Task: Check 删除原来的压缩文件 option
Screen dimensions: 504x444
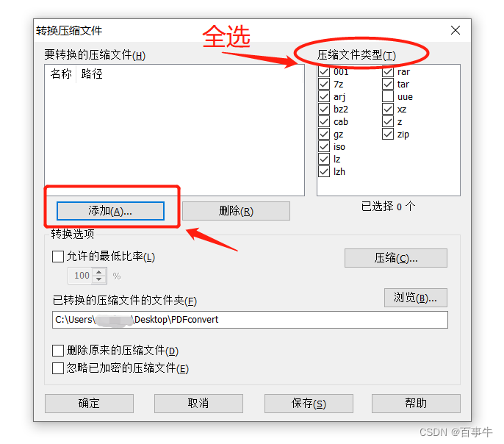Action: point(58,351)
